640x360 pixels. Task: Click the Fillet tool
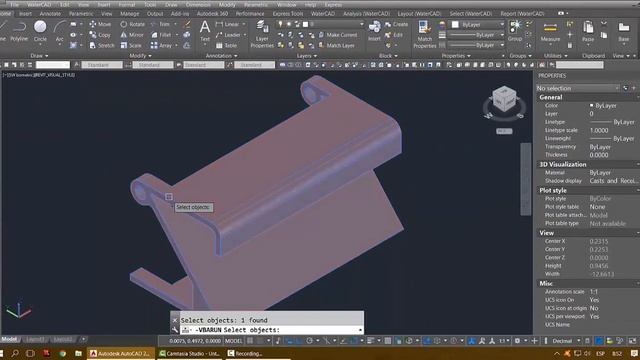pos(161,35)
